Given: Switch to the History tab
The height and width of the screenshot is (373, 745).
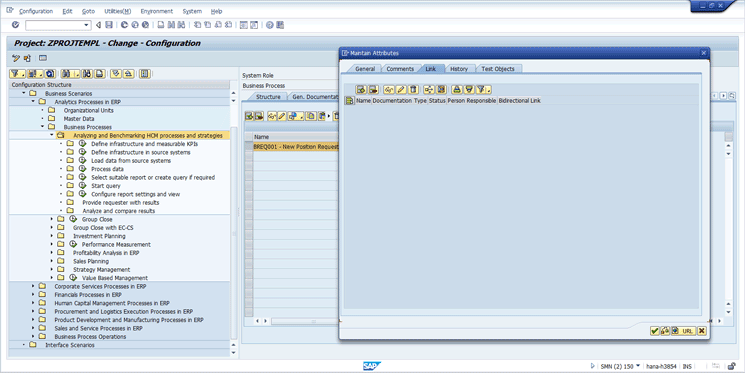Looking at the screenshot, I should (x=459, y=69).
